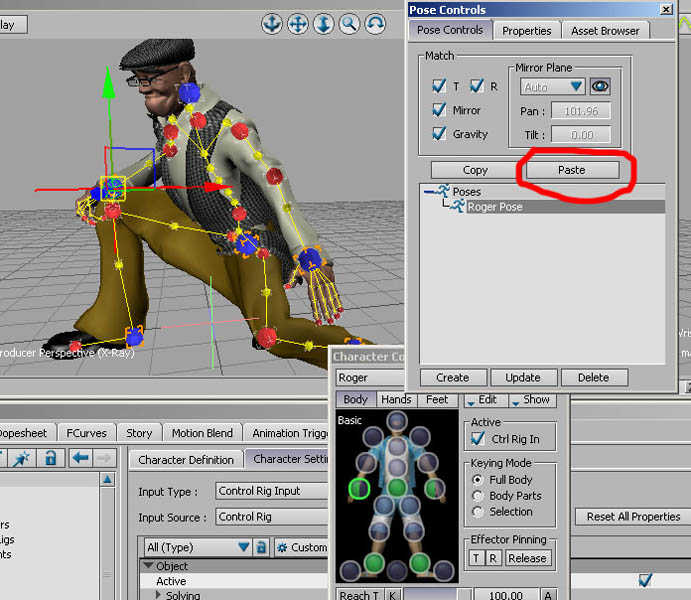Select the Body Parts keying mode
This screenshot has height=600, width=691.
[x=477, y=496]
